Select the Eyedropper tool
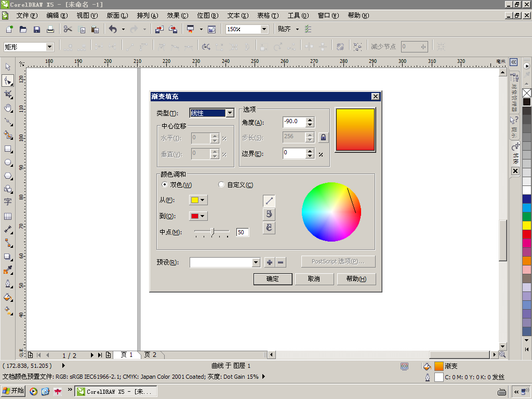 pyautogui.click(x=8, y=270)
